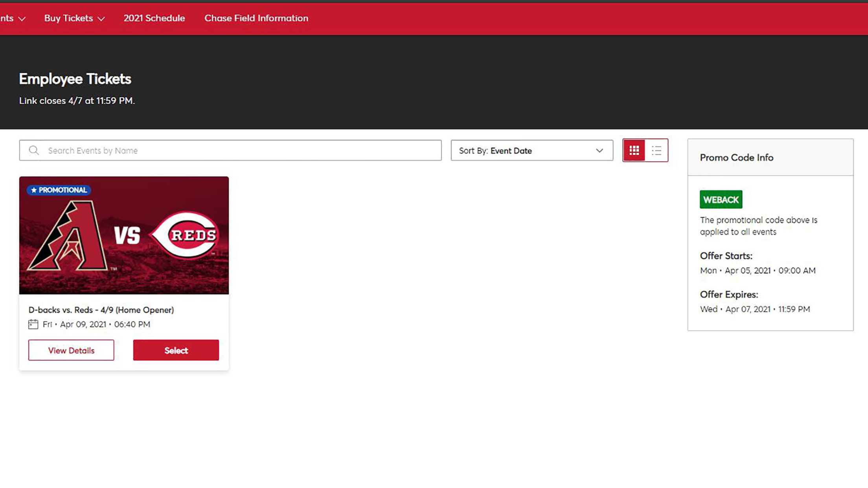The height and width of the screenshot is (488, 868).
Task: Click the Sort By dropdown chevron arrow
Action: (x=599, y=150)
